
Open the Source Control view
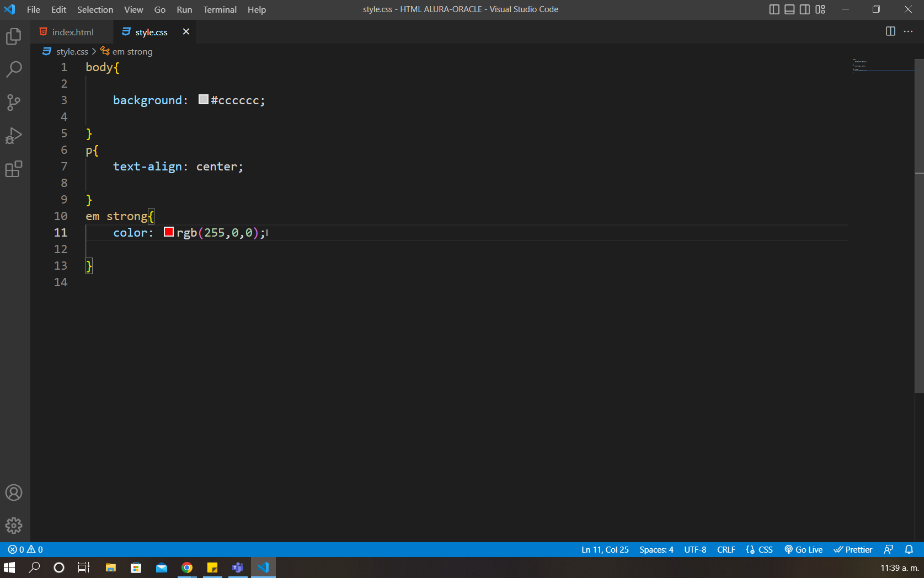point(14,103)
